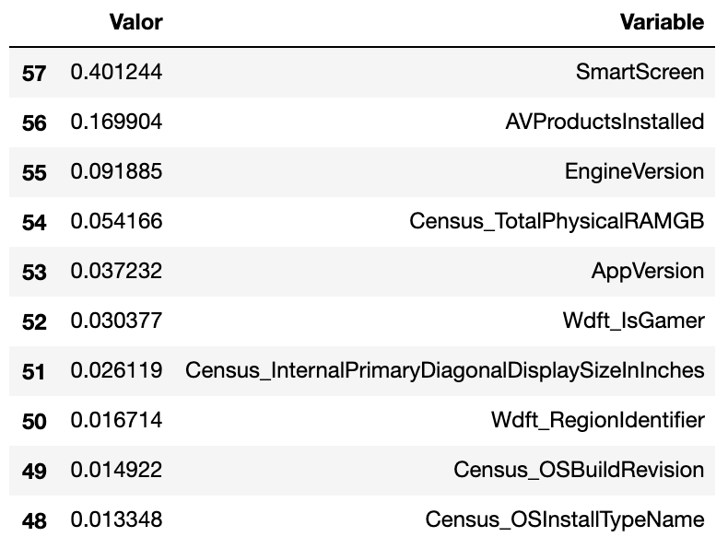Image resolution: width=728 pixels, height=560 pixels.
Task: Click the Variable column header
Action: (662, 22)
